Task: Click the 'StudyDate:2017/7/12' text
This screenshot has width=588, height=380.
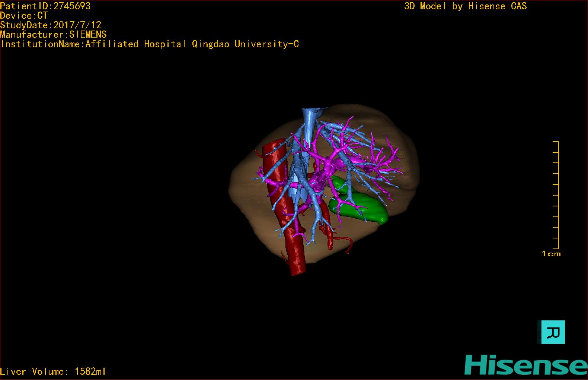Action: [x=51, y=25]
